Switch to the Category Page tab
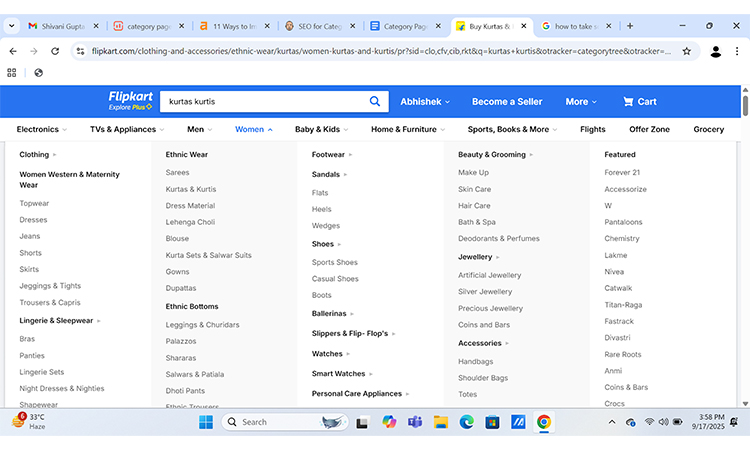The width and height of the screenshot is (750, 450). pyautogui.click(x=406, y=26)
